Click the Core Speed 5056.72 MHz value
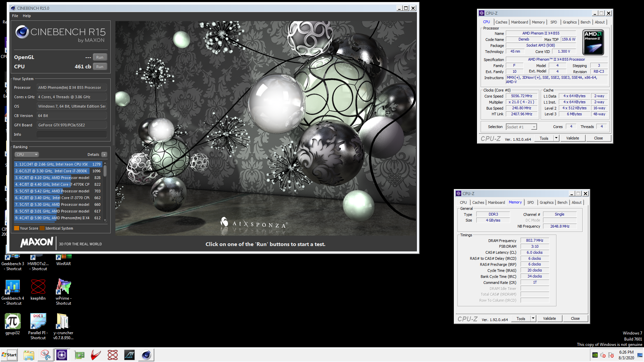This screenshot has width=644, height=362. click(x=522, y=96)
